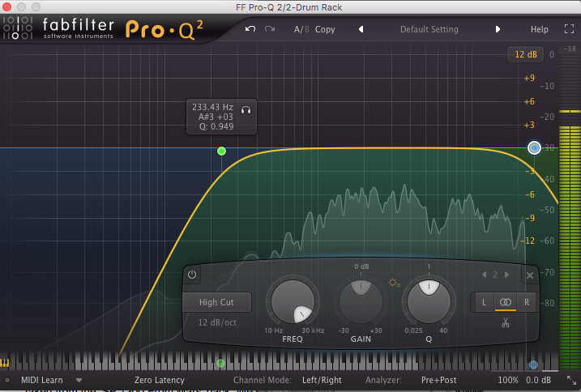The width and height of the screenshot is (581, 392).
Task: Click the 0.0 dB output gain value
Action: tap(538, 380)
